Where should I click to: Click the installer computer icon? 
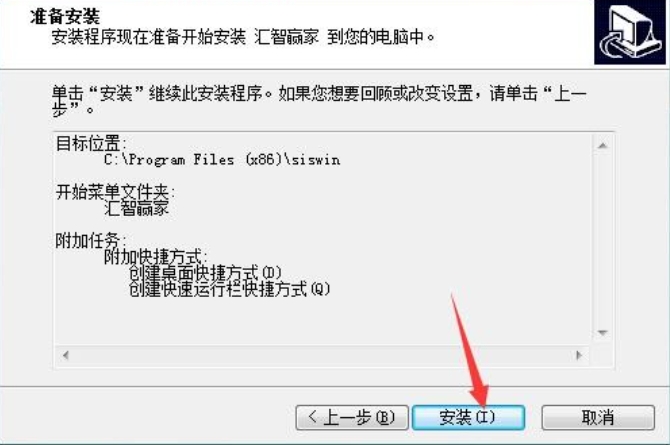tap(630, 32)
